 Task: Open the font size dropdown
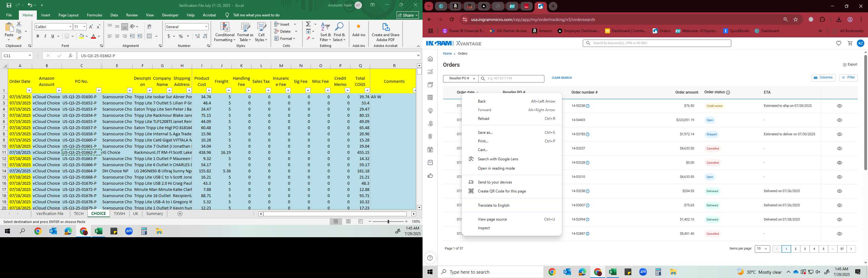coord(84,27)
